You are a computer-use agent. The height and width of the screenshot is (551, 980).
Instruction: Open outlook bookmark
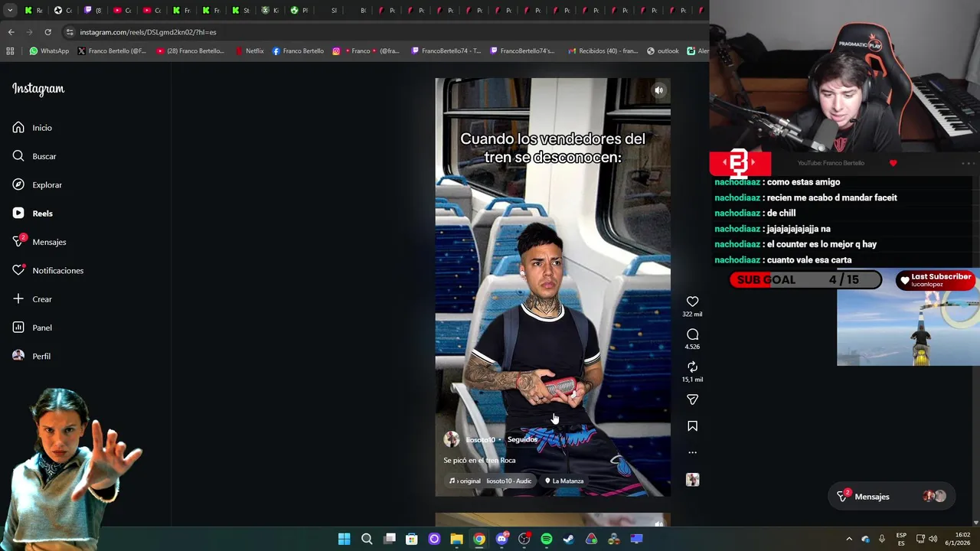pos(663,51)
